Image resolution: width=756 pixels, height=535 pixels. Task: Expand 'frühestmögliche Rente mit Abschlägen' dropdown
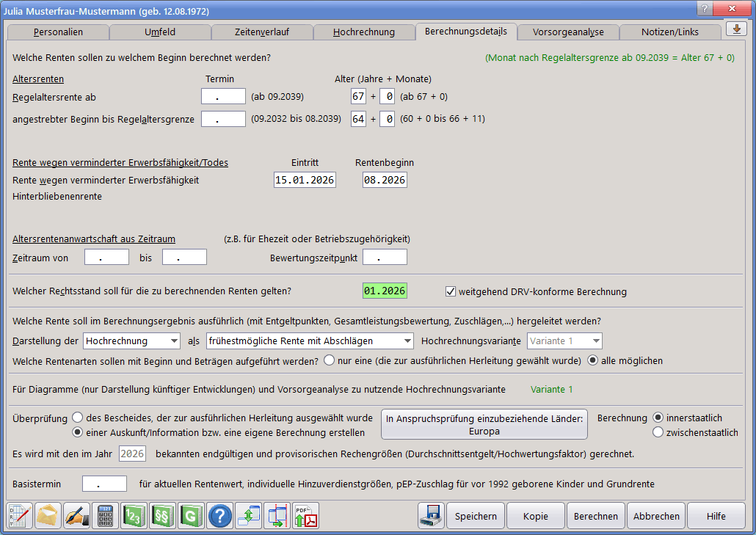click(x=310, y=341)
